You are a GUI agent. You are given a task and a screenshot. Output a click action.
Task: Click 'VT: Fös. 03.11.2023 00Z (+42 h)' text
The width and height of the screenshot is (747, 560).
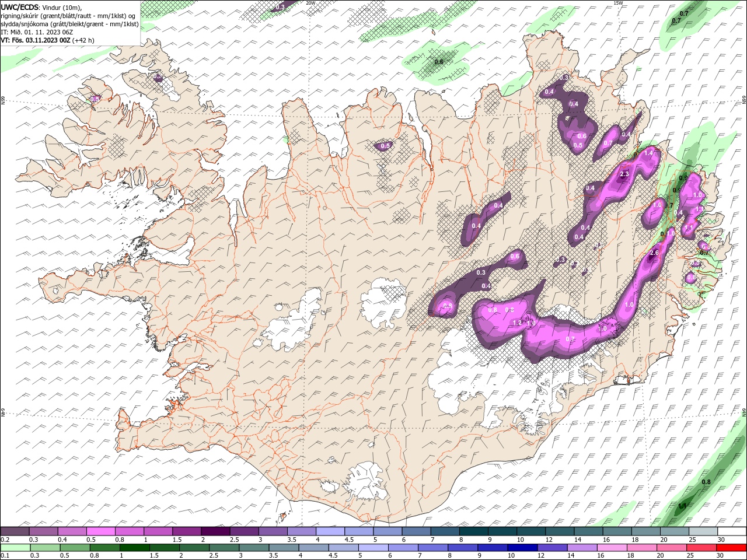click(x=47, y=40)
